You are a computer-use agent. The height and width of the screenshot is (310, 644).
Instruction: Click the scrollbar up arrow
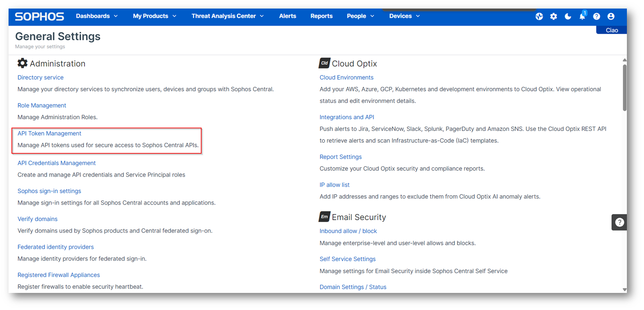tap(624, 60)
